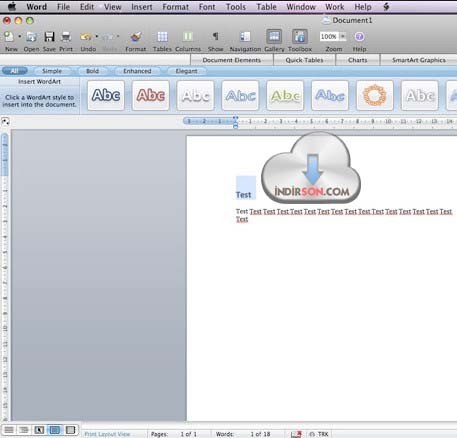This screenshot has height=438, width=457.
Task: Open the Toolbox
Action: pyautogui.click(x=300, y=36)
